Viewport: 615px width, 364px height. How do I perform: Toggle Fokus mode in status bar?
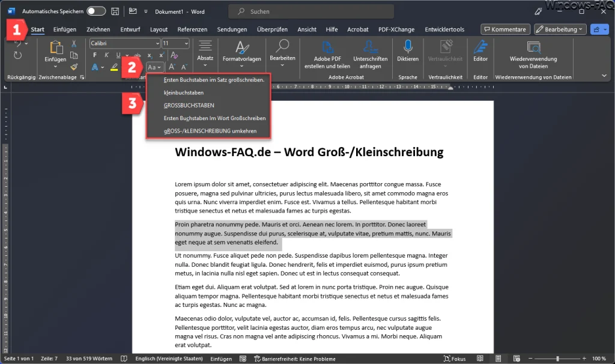pyautogui.click(x=455, y=359)
